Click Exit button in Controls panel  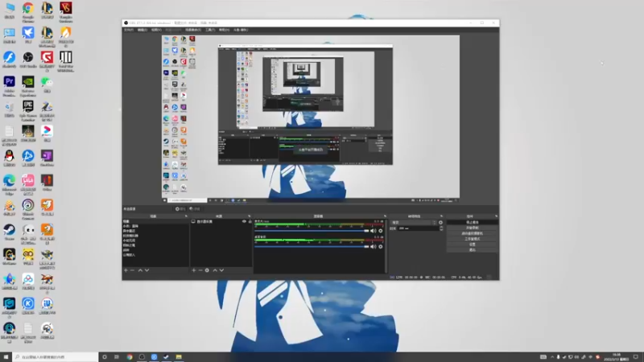click(x=473, y=249)
